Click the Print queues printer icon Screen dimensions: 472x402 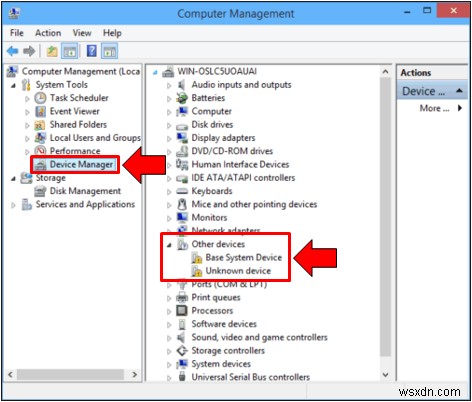pos(182,297)
